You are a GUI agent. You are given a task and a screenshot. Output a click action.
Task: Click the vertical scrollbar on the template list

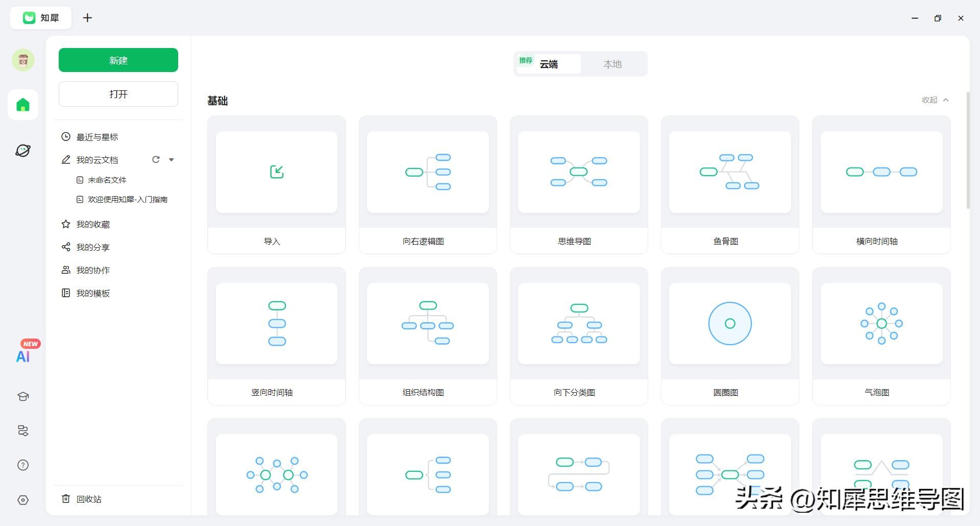[968, 151]
